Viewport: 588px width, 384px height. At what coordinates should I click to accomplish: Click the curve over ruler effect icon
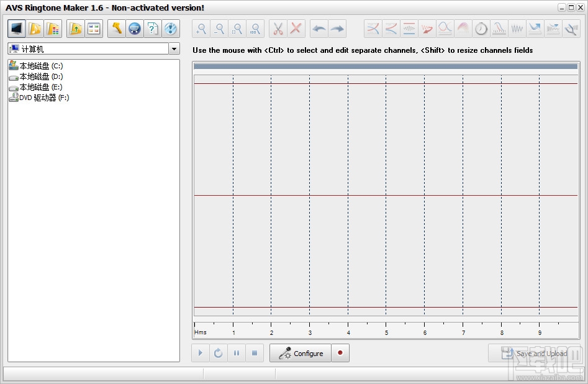tap(499, 29)
